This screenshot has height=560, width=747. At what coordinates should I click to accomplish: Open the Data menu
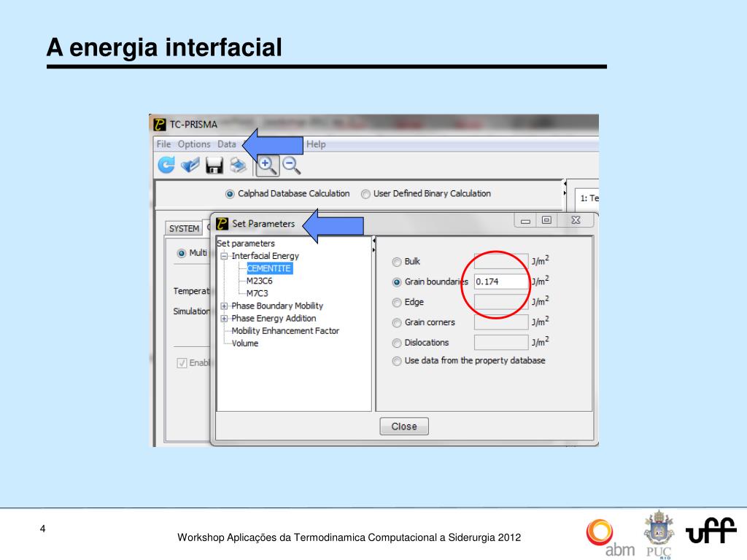pyautogui.click(x=227, y=144)
